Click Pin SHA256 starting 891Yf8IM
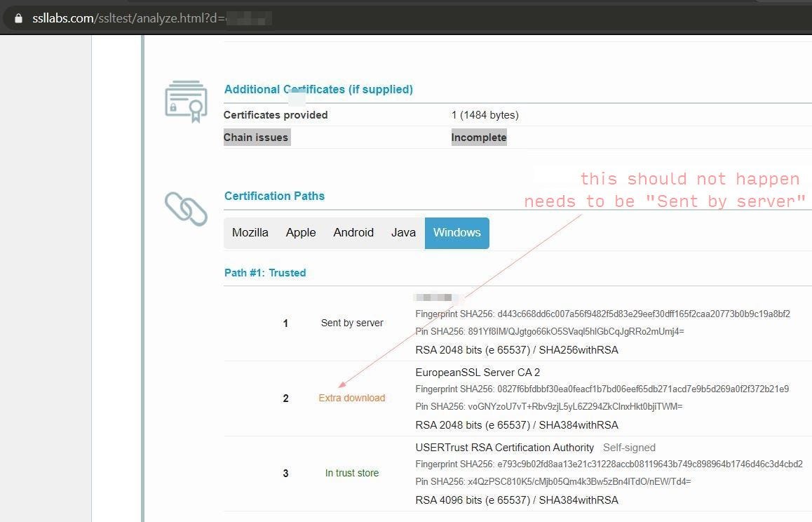 (x=550, y=331)
